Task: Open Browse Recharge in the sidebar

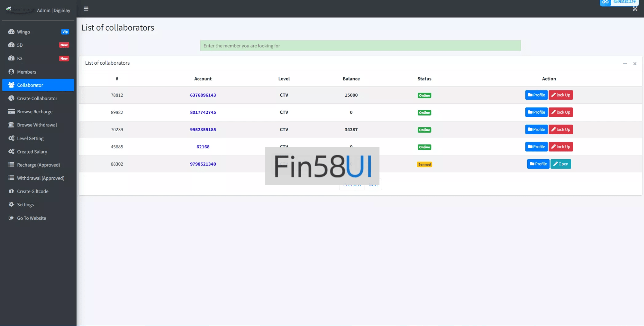Action: pyautogui.click(x=35, y=112)
